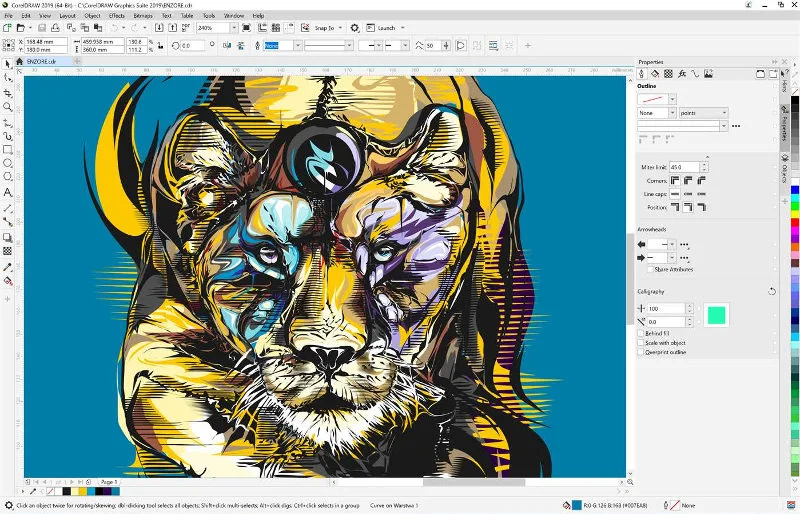The width and height of the screenshot is (800, 514).
Task: Click the Page 1 tab
Action: (109, 482)
